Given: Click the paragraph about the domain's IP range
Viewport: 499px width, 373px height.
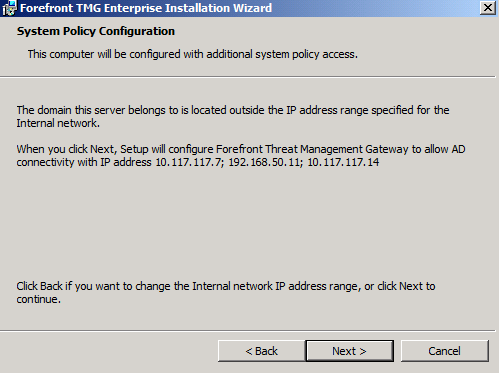Looking at the screenshot, I should pos(233,116).
